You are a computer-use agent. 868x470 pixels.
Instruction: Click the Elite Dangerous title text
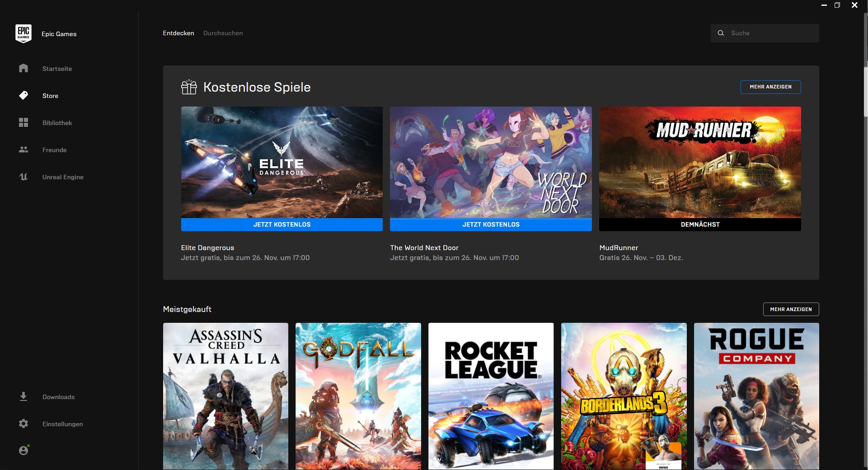(207, 248)
